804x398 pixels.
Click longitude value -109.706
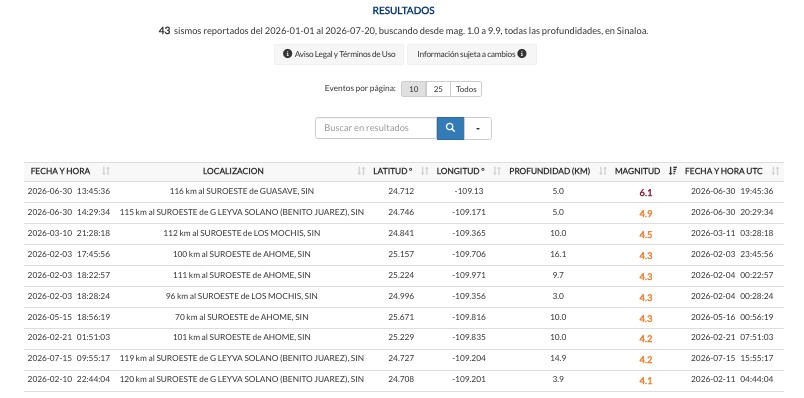469,254
